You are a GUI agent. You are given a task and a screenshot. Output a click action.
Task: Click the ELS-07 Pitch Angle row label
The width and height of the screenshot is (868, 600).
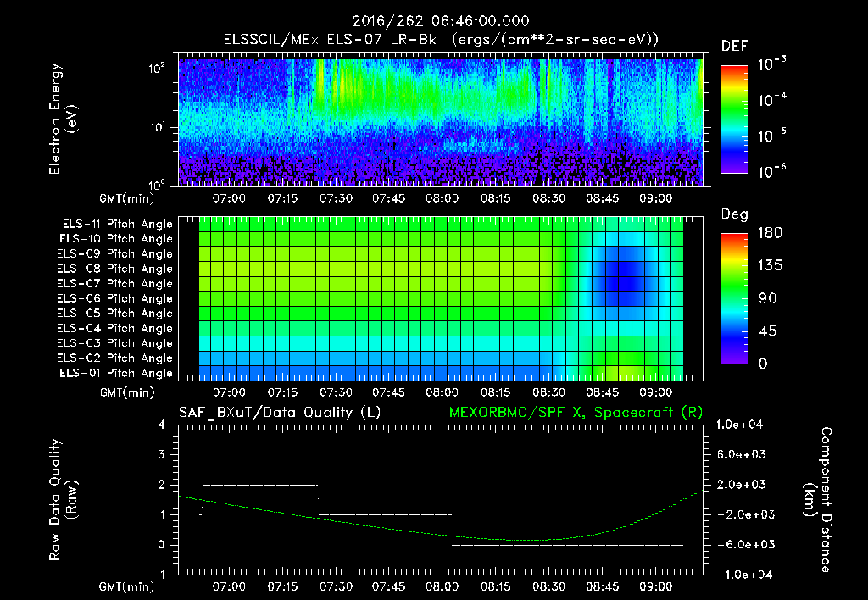coord(115,283)
